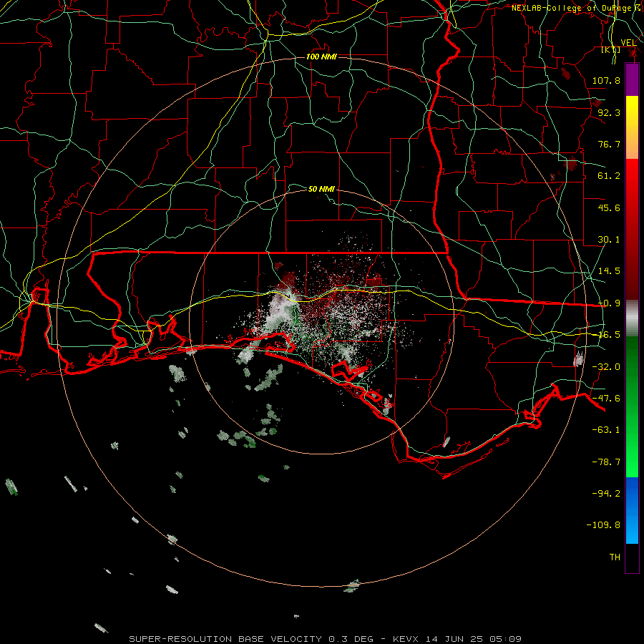The image size is (644, 644).
Task: Pick the black TH segment of velocity scale
Action: click(x=632, y=558)
